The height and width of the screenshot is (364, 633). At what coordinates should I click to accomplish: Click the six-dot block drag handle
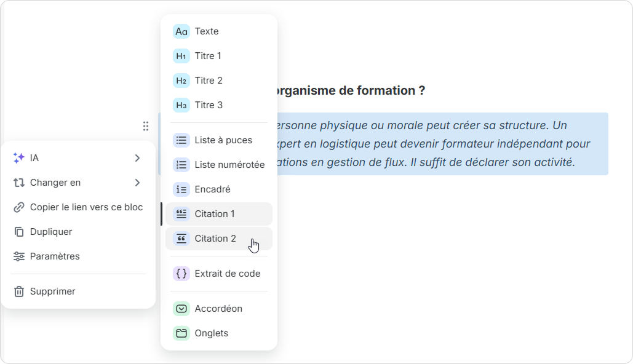(x=146, y=126)
